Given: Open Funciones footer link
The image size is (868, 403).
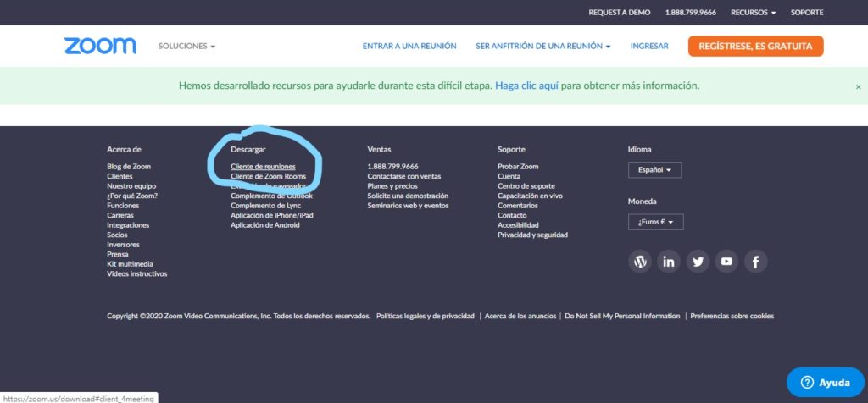Looking at the screenshot, I should [123, 206].
